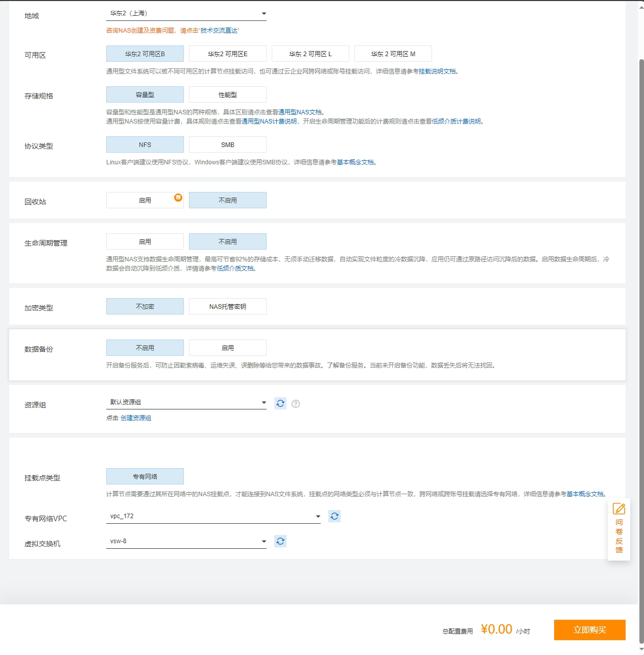Expand the vsw-8 switch dropdown
Screen dimensions: 644x655
(x=186, y=541)
